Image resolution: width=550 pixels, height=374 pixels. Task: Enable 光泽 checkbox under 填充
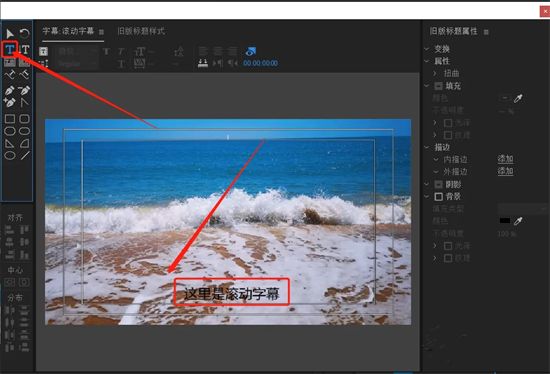448,123
